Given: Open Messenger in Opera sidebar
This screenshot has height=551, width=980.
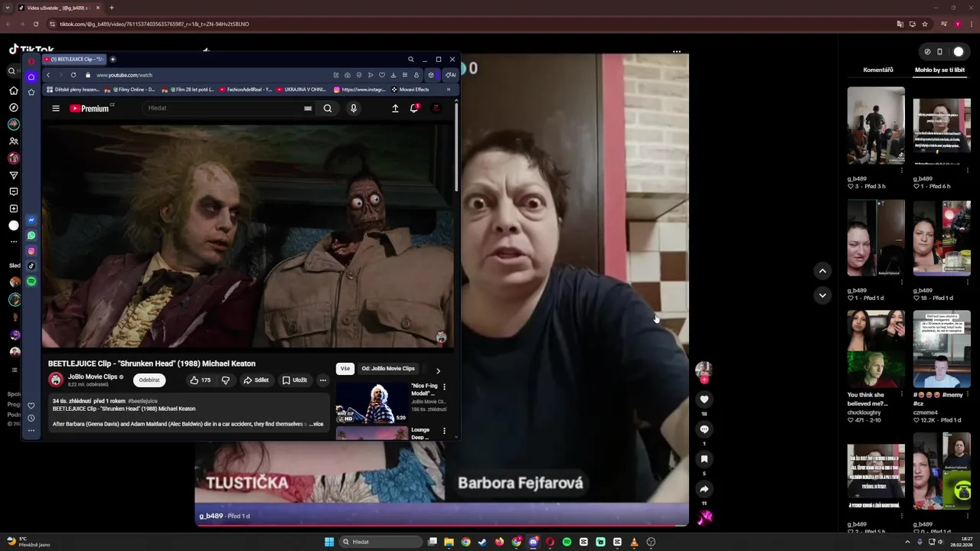Looking at the screenshot, I should coord(31,220).
